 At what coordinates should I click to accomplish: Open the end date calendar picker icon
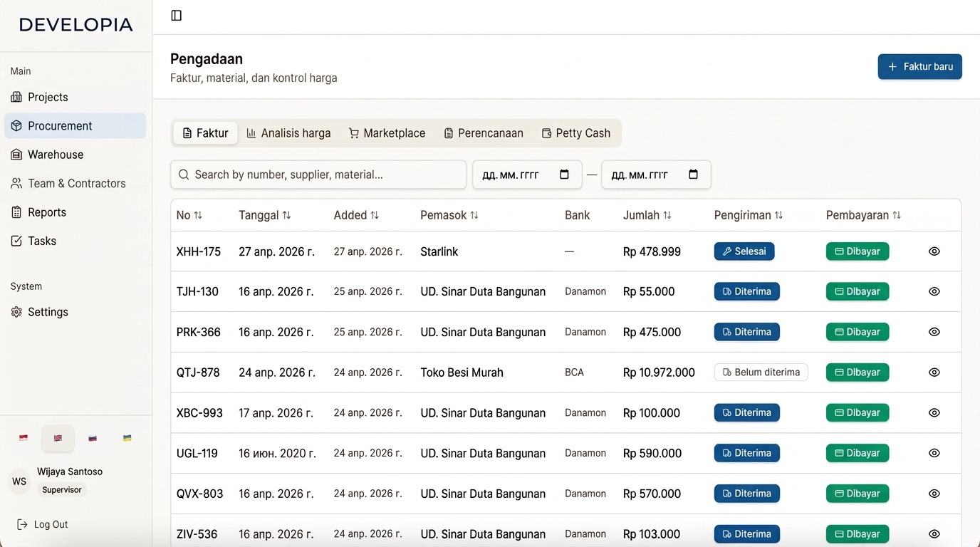pos(694,174)
